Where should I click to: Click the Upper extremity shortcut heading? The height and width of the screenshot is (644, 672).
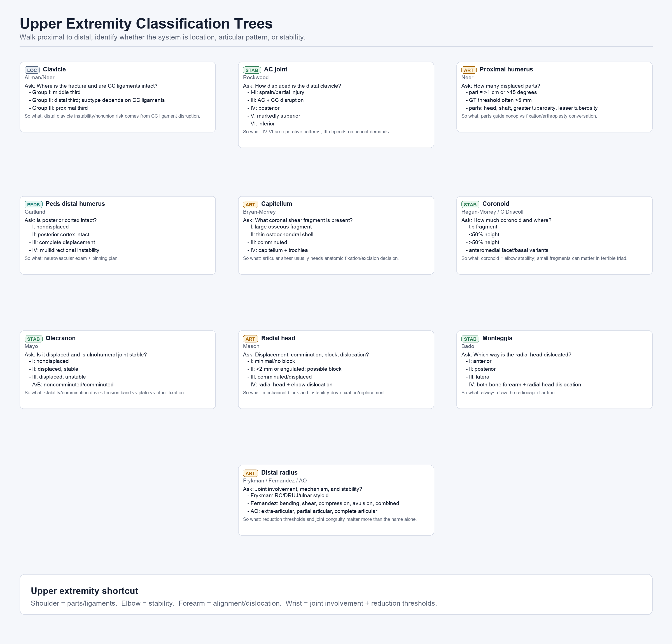(84, 591)
